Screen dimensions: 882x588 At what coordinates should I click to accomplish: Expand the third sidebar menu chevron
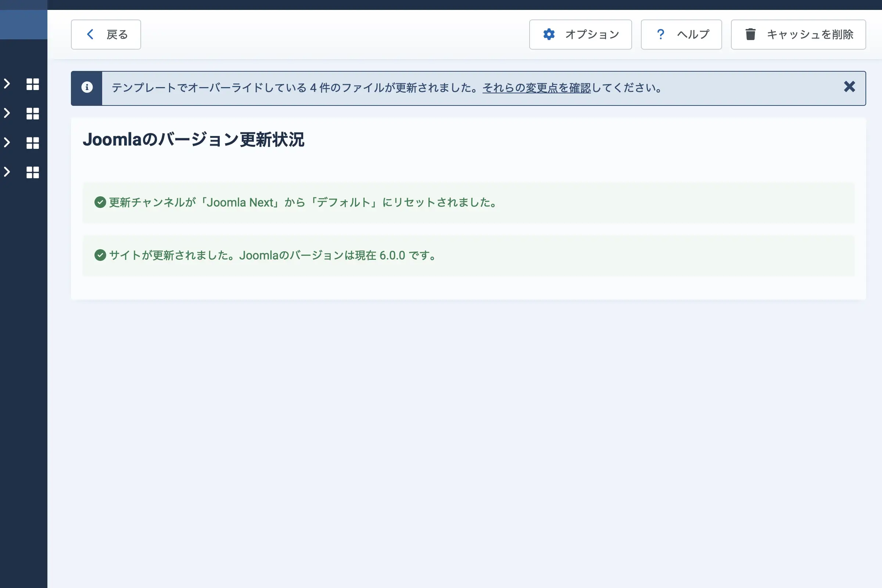click(x=7, y=142)
